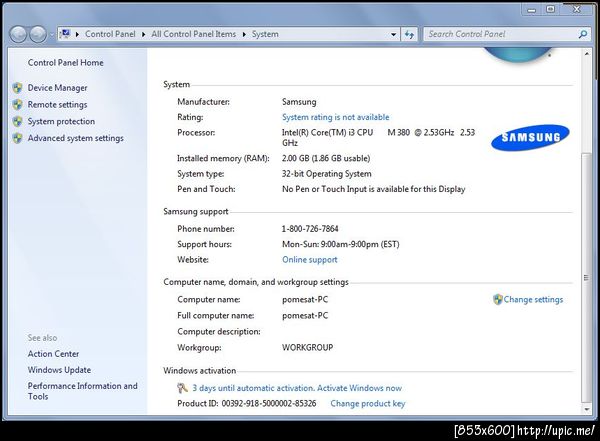The height and width of the screenshot is (441, 600).
Task: Click the processor text Intel Core i3
Action: pos(378,137)
